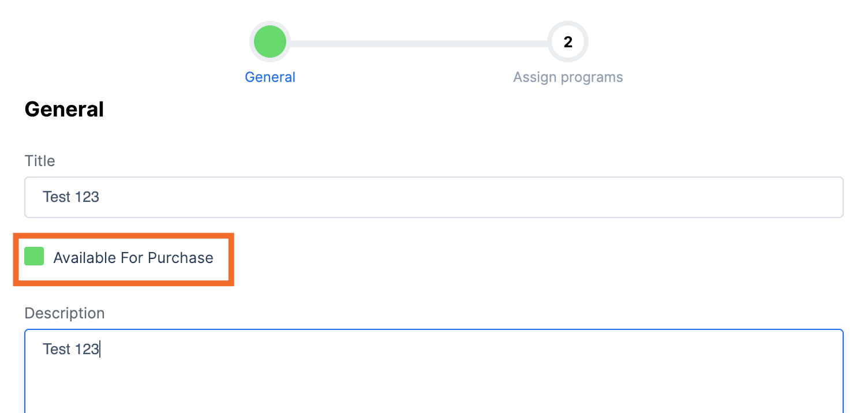
Task: Click the "Test 123" text in Title
Action: pyautogui.click(x=71, y=197)
